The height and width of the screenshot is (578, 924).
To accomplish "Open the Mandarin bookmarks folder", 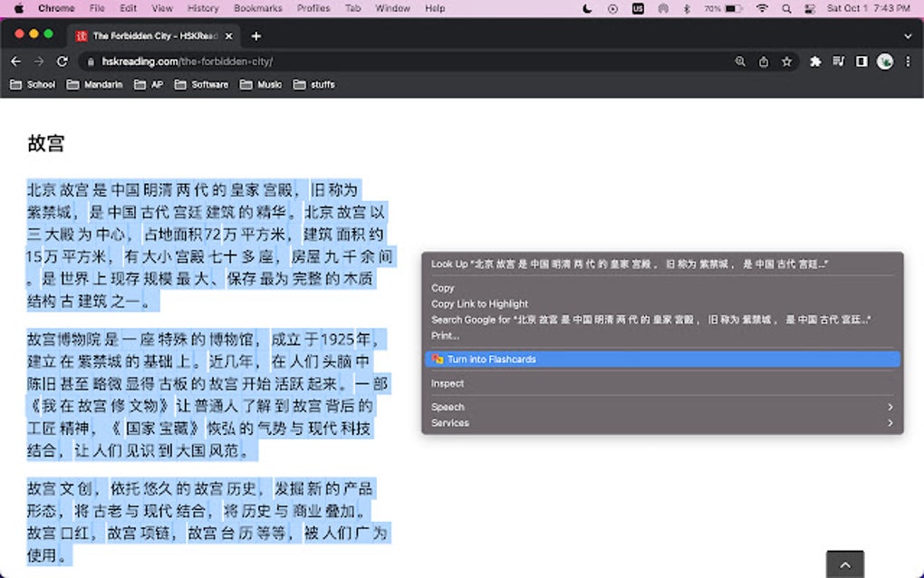I will pos(94,84).
